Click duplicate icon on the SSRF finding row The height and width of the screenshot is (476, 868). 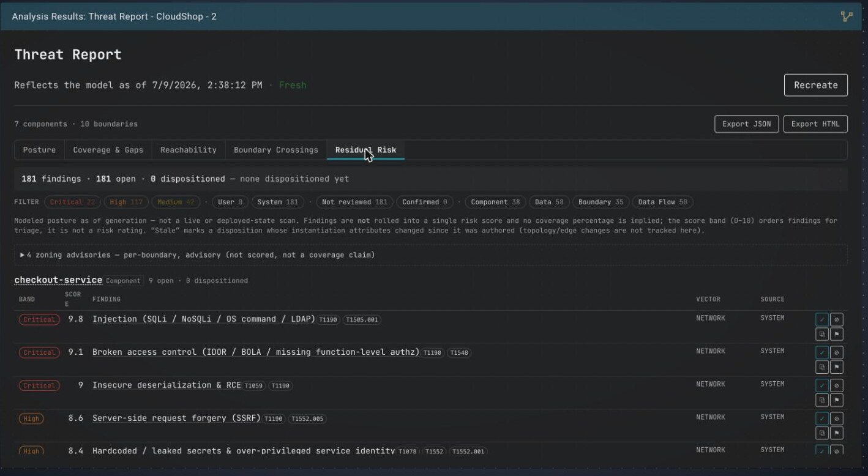821,433
